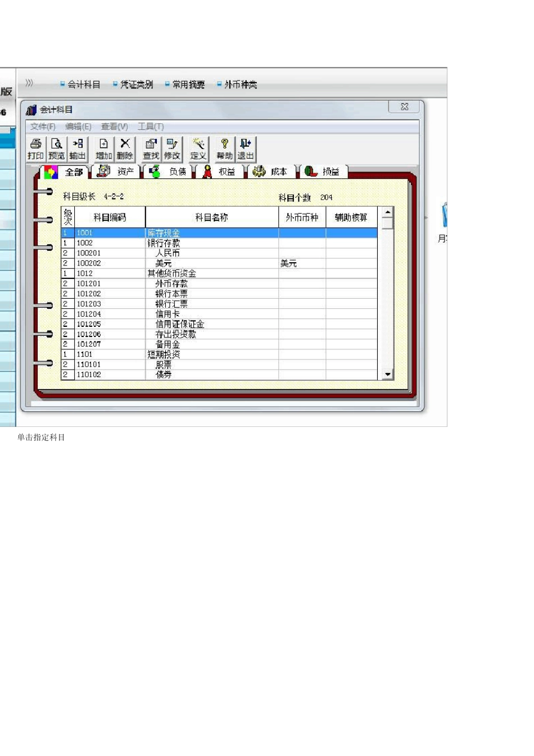The height and width of the screenshot is (756, 534).
Task: Click the 修改 edit icon
Action: [172, 149]
